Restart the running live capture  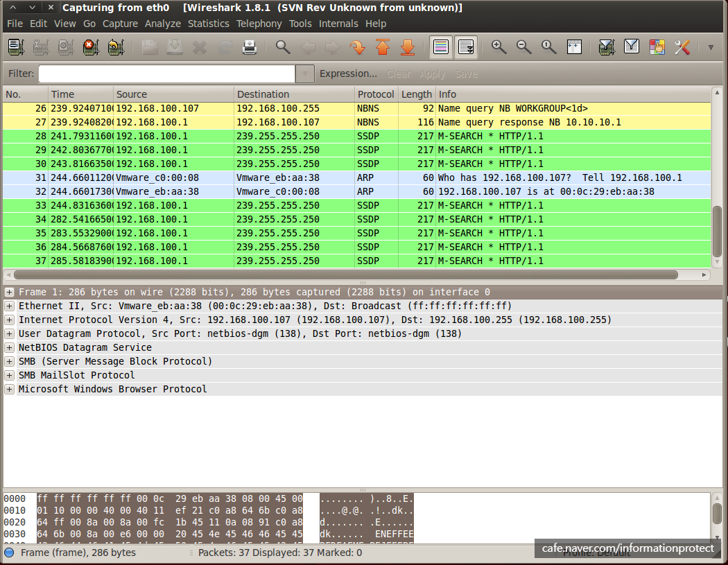(x=116, y=47)
